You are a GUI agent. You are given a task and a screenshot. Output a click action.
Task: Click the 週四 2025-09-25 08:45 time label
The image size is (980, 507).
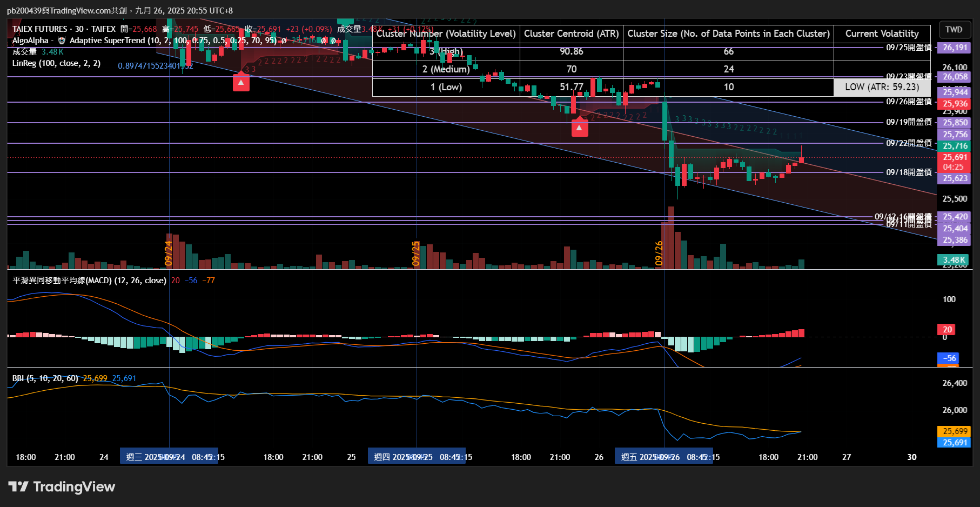coord(417,457)
